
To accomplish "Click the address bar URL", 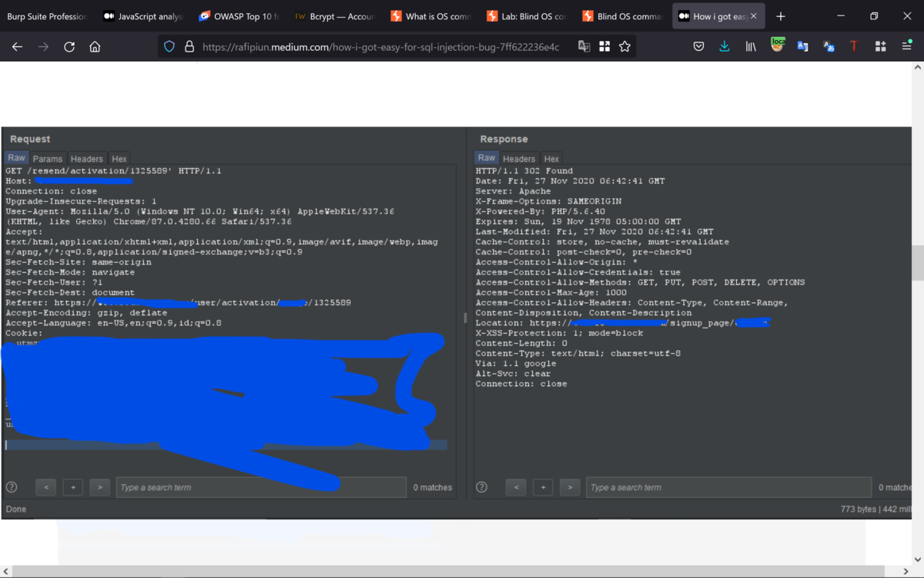I will click(x=381, y=47).
